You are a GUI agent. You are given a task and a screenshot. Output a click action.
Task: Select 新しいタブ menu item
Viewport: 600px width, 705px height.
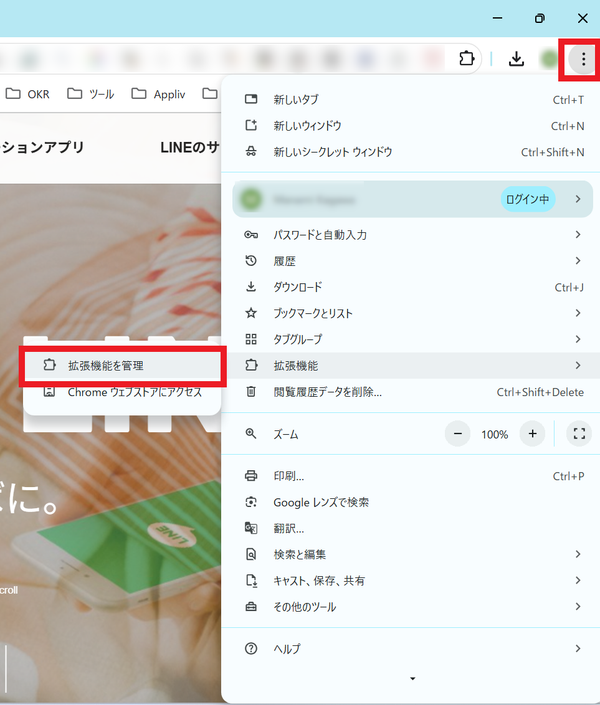coord(410,99)
